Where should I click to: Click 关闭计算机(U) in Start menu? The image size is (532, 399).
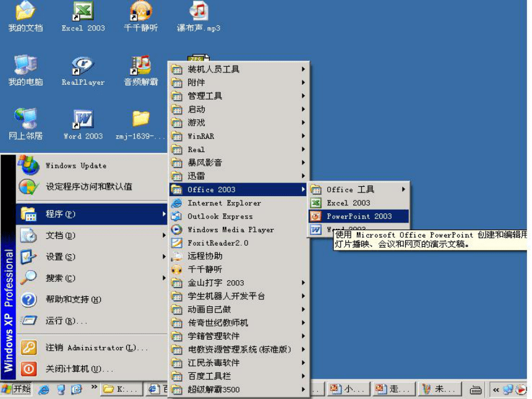(x=92, y=369)
